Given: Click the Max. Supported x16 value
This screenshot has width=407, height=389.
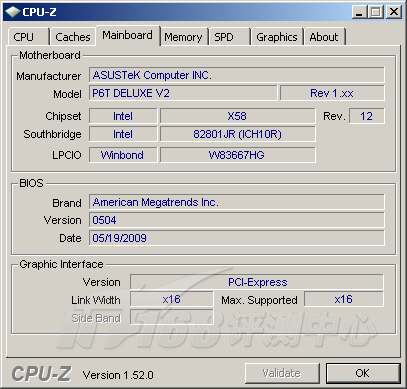Looking at the screenshot, I should point(344,299).
